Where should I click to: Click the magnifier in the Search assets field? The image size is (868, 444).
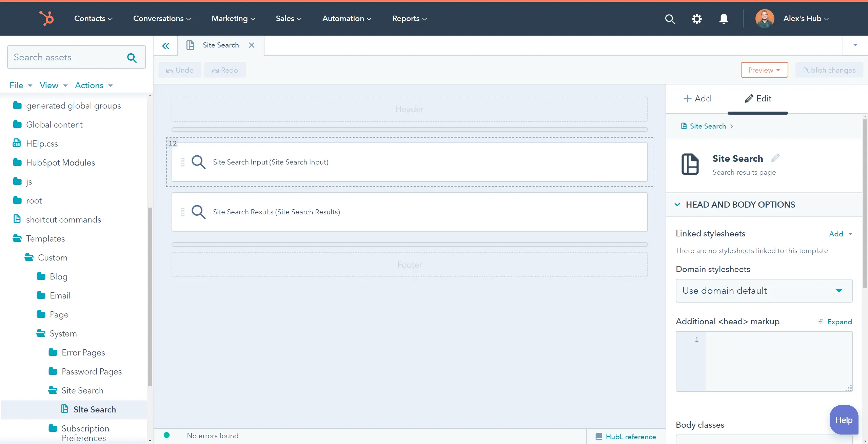coord(132,57)
